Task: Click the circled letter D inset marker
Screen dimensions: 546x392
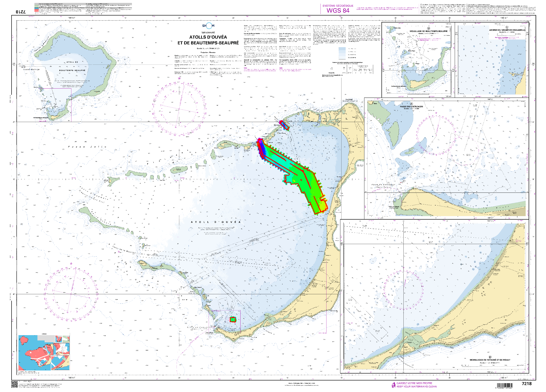Action: click(x=429, y=28)
